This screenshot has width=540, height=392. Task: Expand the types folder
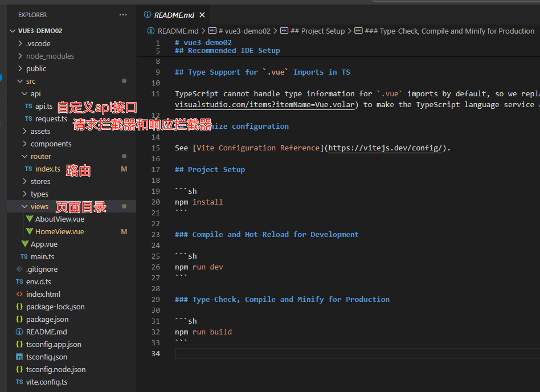pyautogui.click(x=25, y=194)
